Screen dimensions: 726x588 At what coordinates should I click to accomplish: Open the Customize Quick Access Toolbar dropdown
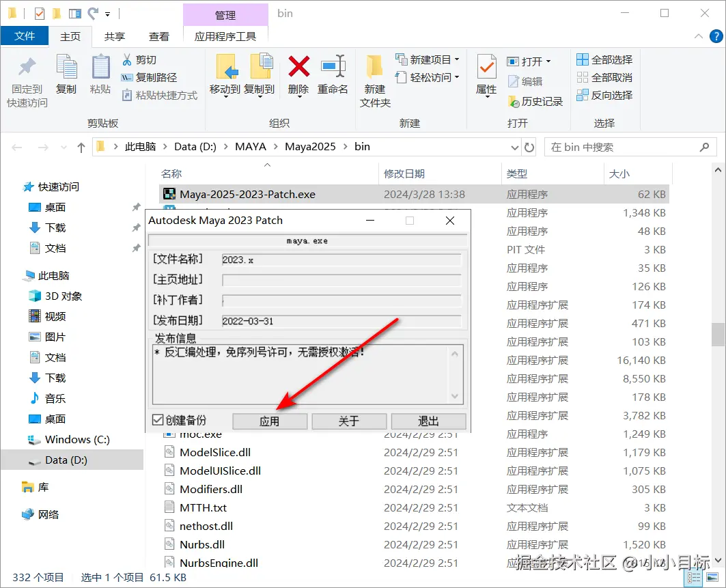click(x=107, y=14)
